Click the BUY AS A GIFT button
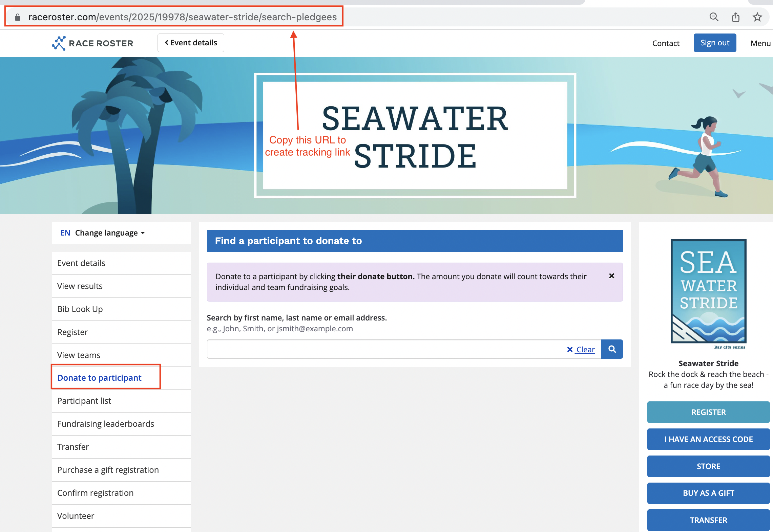This screenshot has height=532, width=773. [x=708, y=493]
